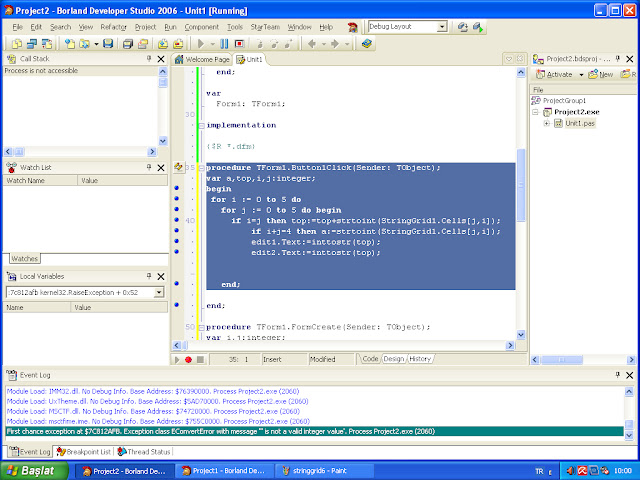Click the Add file to project icon
Viewport: 640px width, 480px height.
[163, 44]
